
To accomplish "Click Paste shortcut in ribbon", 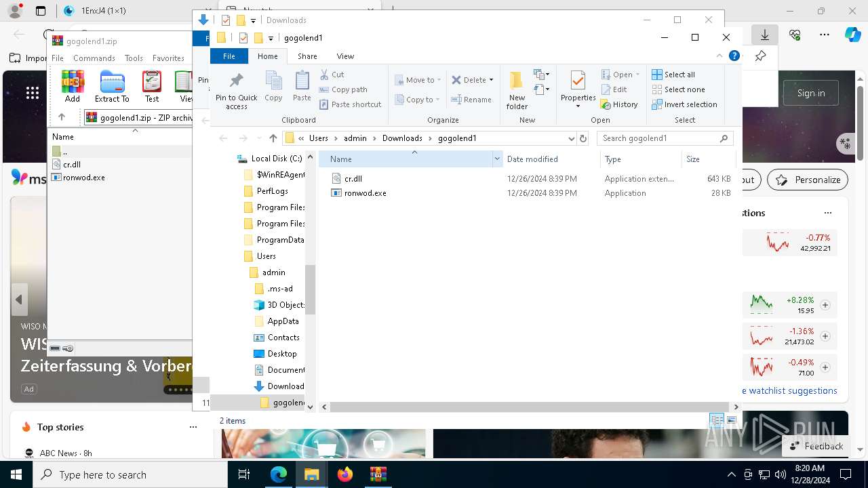I will coord(350,104).
